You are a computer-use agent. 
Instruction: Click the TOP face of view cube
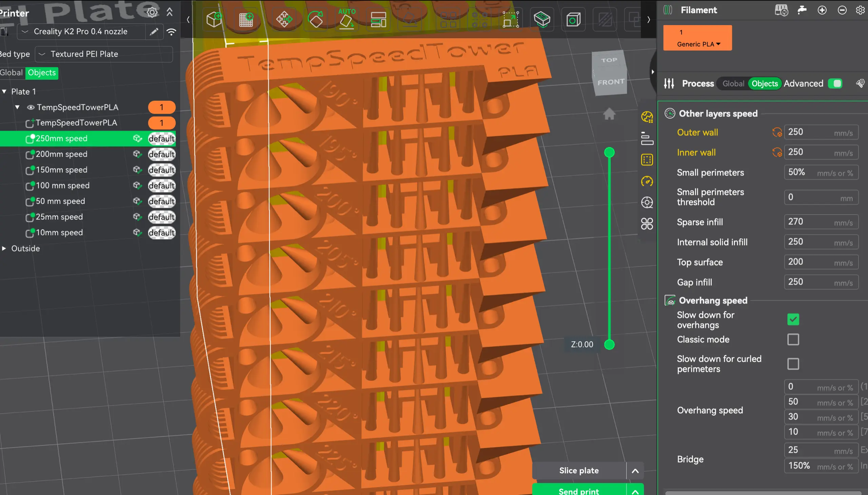[609, 60]
